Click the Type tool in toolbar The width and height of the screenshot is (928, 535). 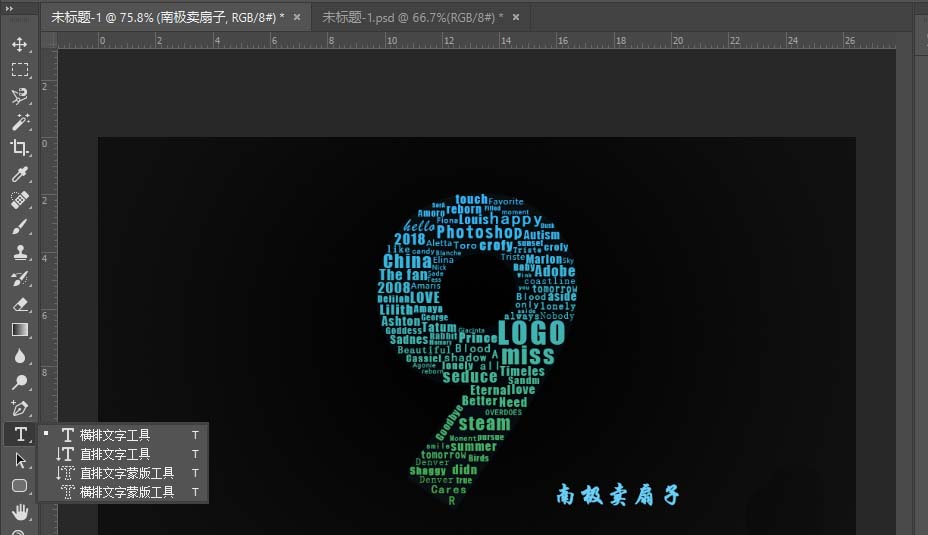[x=20, y=434]
